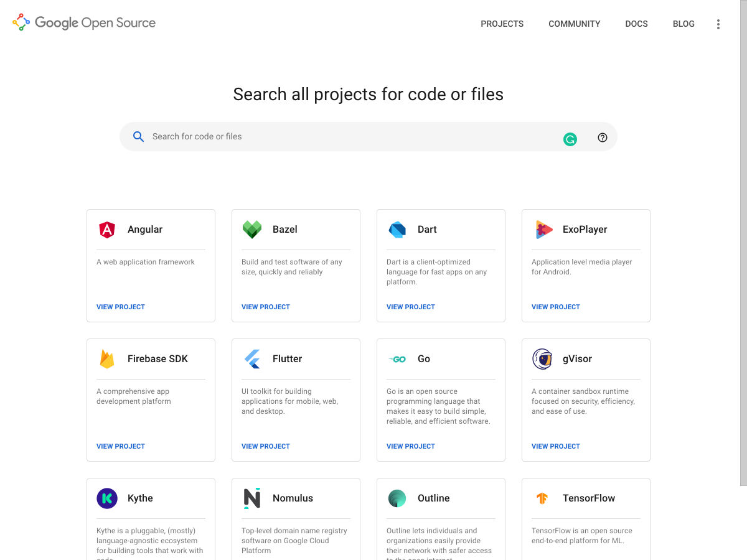Click the Grammarly icon in search bar
This screenshot has height=560, width=747.
570,139
